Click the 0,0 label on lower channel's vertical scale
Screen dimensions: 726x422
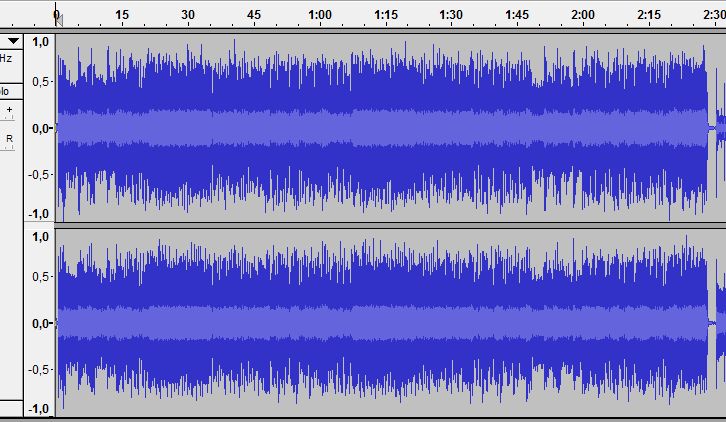coord(40,323)
